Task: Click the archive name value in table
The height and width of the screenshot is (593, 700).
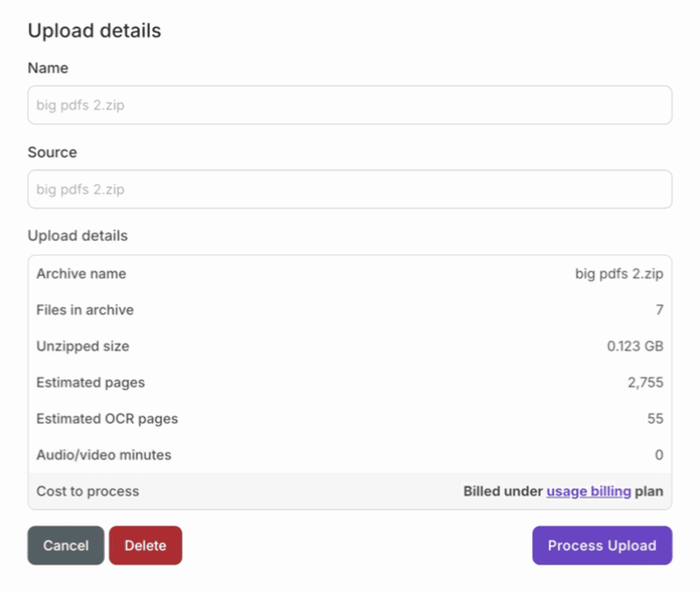Action: 619,274
